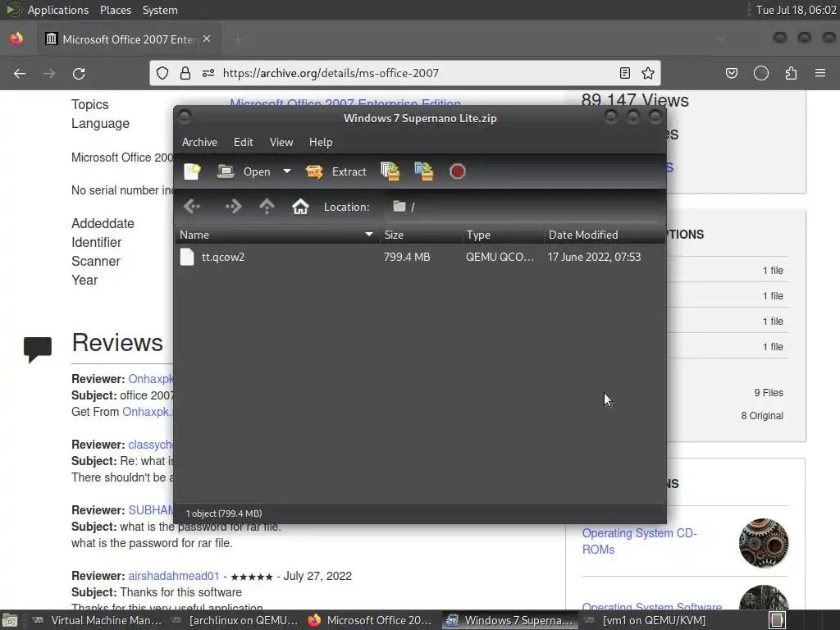
Task: Open an archive using the Open button
Action: (x=244, y=171)
